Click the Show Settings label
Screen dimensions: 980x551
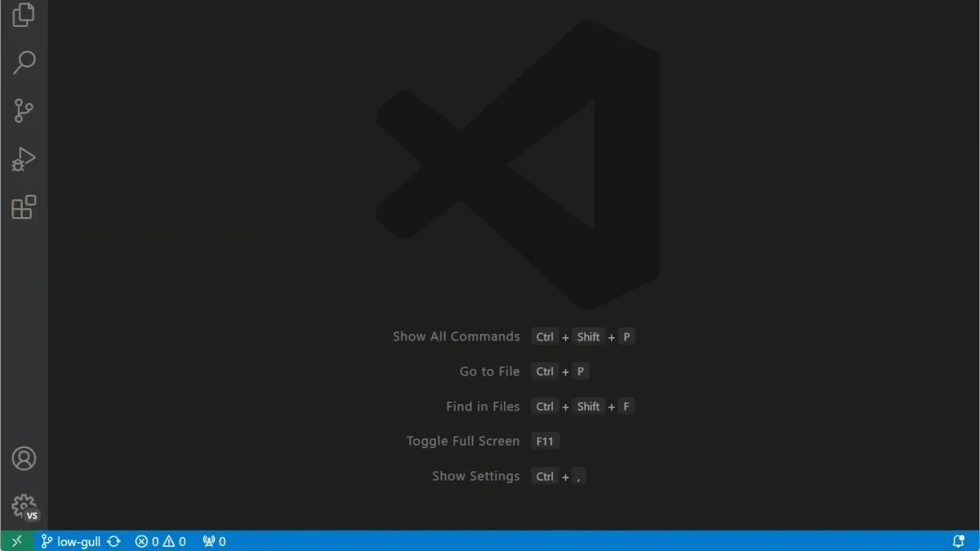coord(475,476)
